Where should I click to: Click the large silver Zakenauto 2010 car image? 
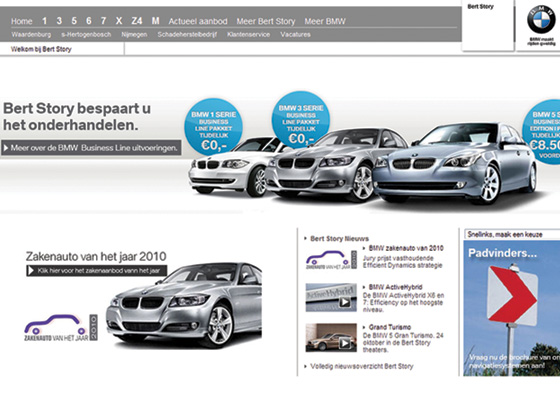[184, 305]
